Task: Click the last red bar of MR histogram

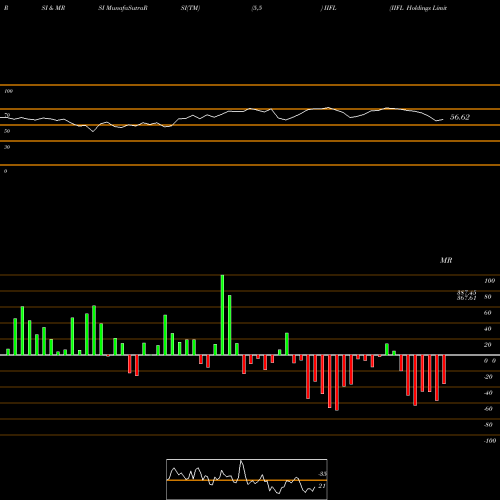Action: pos(444,369)
